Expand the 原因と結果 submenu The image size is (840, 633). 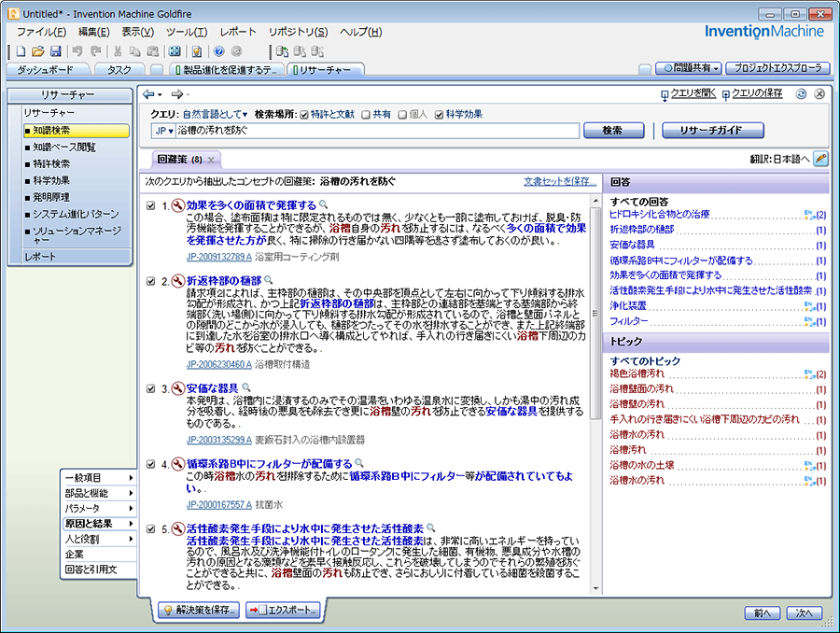tap(99, 524)
